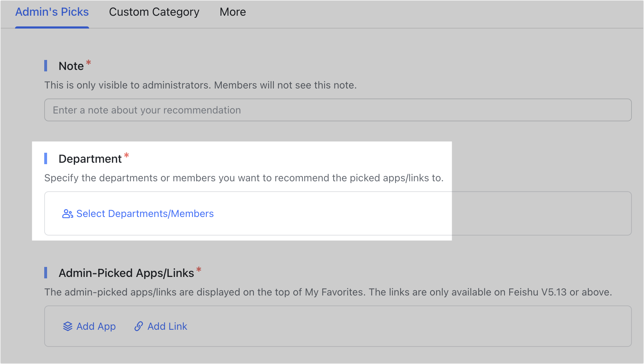644x364 pixels.
Task: Click the blue bar marker beside Note heading
Action: pyautogui.click(x=46, y=66)
